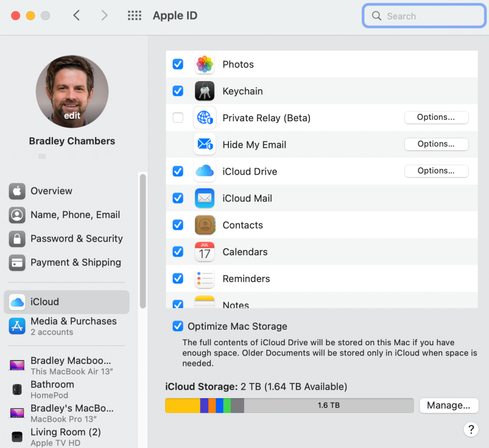
Task: Click the Keychain keys icon
Action: [204, 91]
